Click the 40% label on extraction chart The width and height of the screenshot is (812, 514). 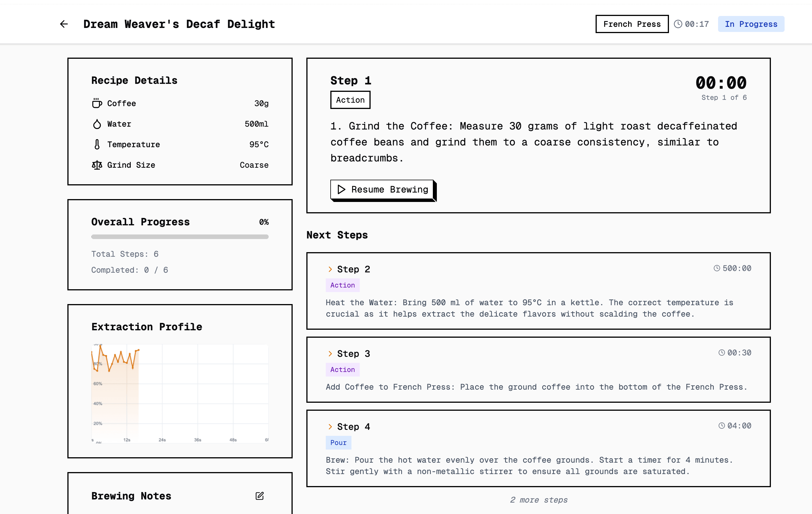pyautogui.click(x=98, y=404)
